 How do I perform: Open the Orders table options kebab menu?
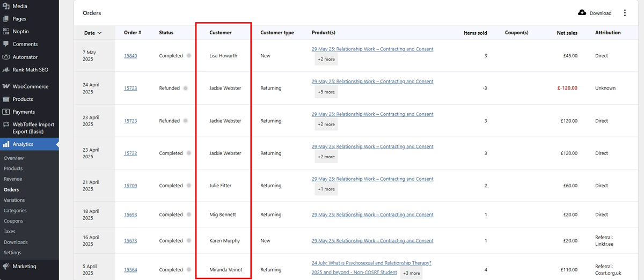[x=625, y=13]
